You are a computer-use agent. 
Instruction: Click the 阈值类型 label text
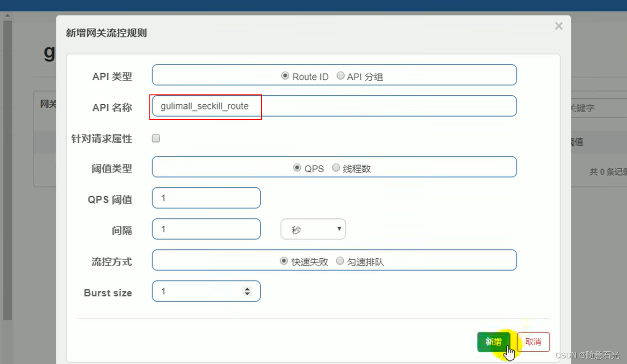pyautogui.click(x=112, y=169)
